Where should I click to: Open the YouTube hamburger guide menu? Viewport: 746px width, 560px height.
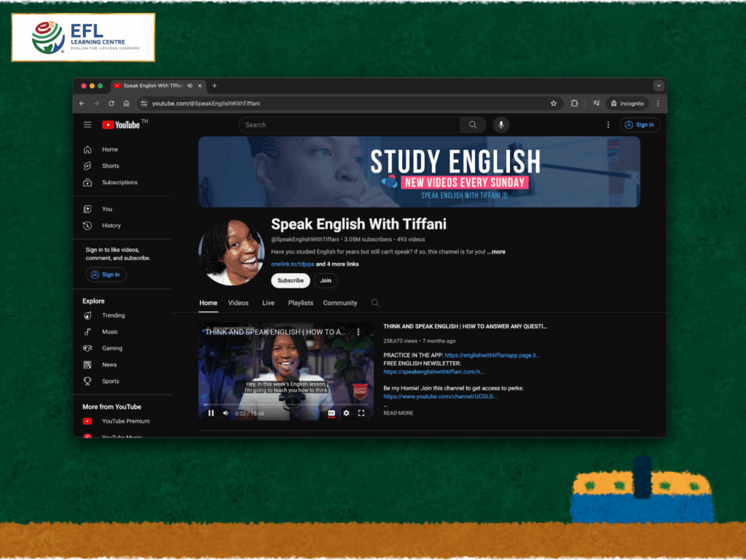pos(87,125)
